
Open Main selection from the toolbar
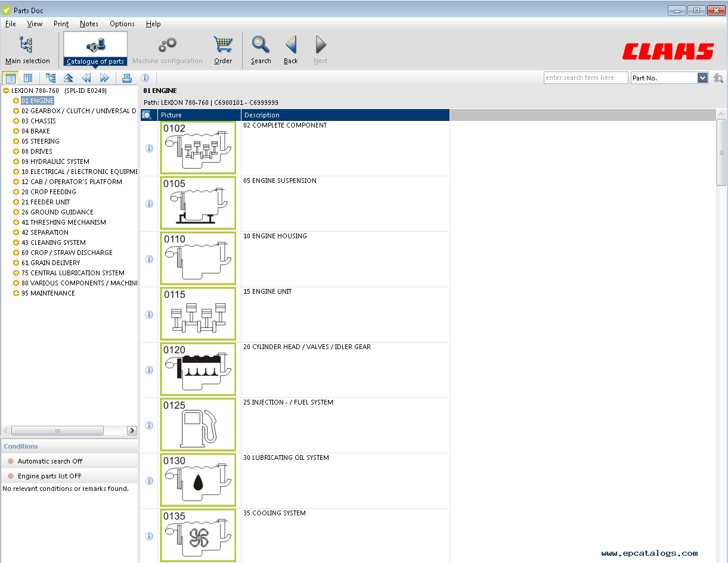coord(27,49)
